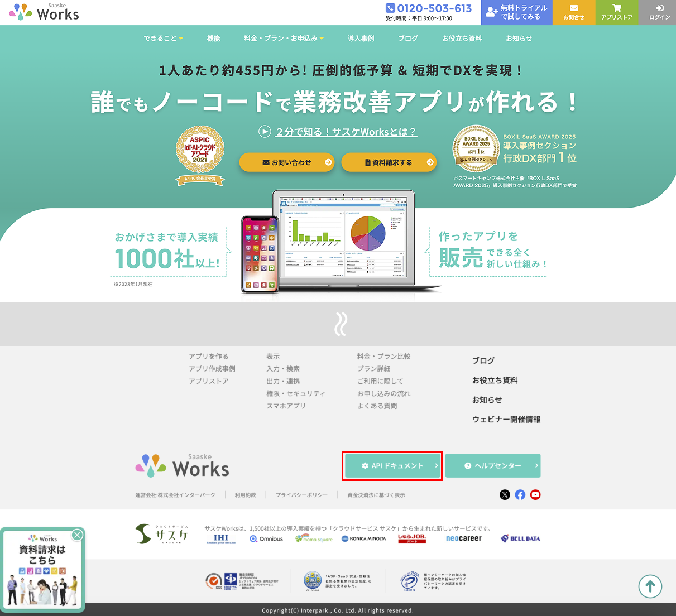Click the IHI company logo
The height and width of the screenshot is (616, 676).
[221, 539]
